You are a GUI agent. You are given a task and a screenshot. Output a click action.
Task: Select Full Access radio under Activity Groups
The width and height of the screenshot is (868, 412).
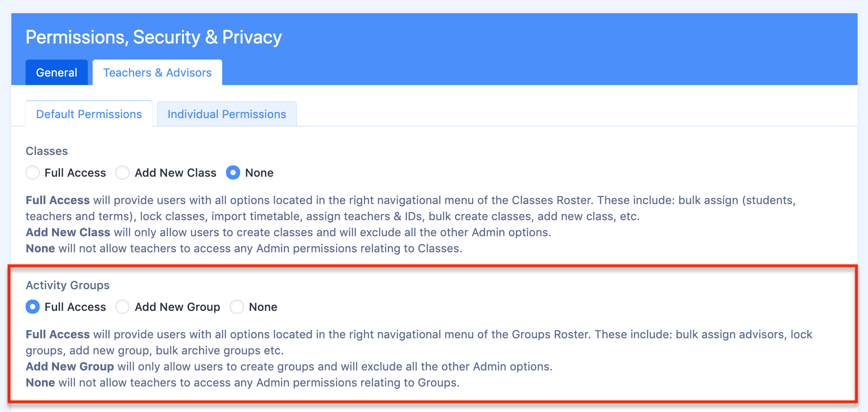(x=33, y=307)
